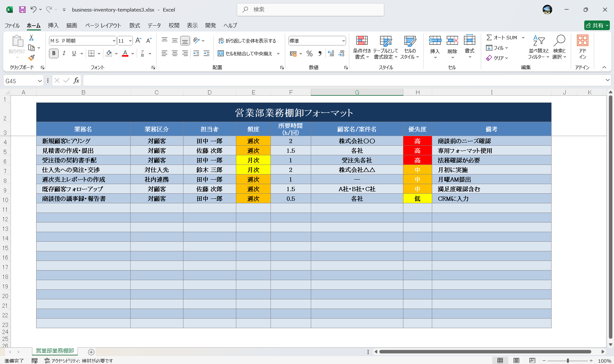Click the Fill Color paint bucket icon
Image resolution: width=614 pixels, height=364 pixels.
(109, 53)
